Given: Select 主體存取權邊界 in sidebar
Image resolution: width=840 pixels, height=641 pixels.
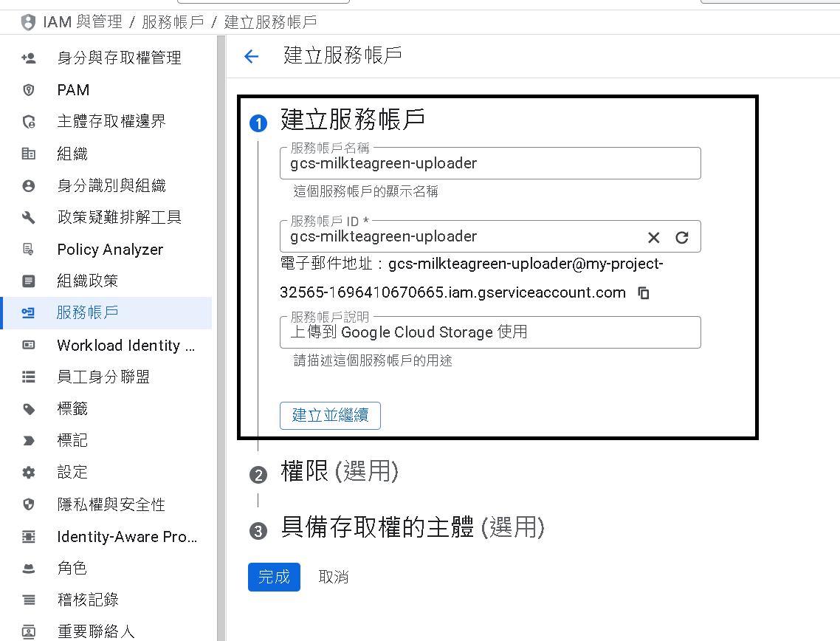Looking at the screenshot, I should click(x=107, y=122).
